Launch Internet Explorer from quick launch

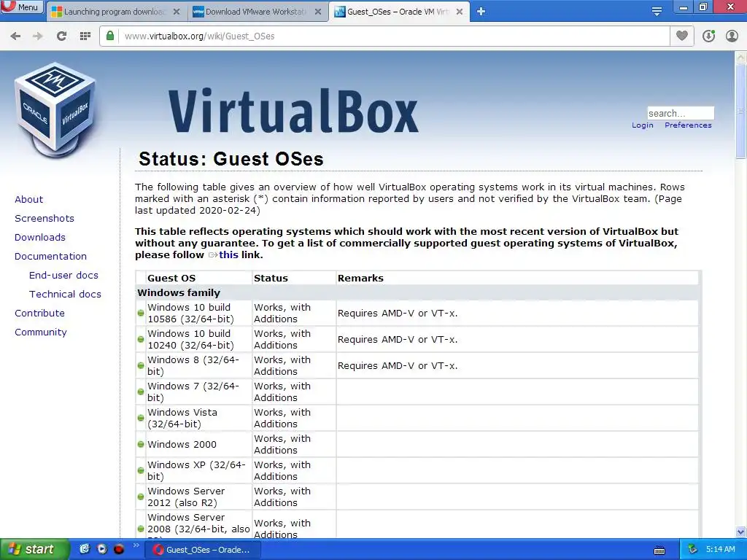(85, 549)
